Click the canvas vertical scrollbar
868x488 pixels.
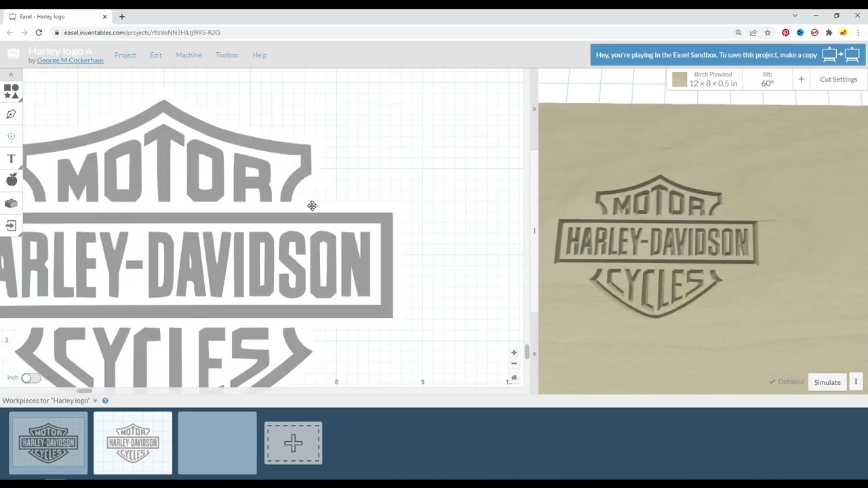click(527, 352)
